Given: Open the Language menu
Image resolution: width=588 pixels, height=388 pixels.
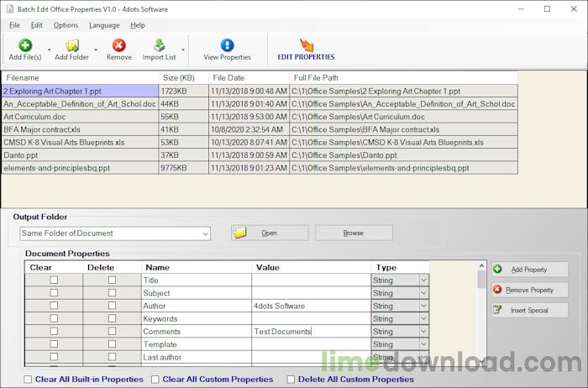Looking at the screenshot, I should click(104, 25).
